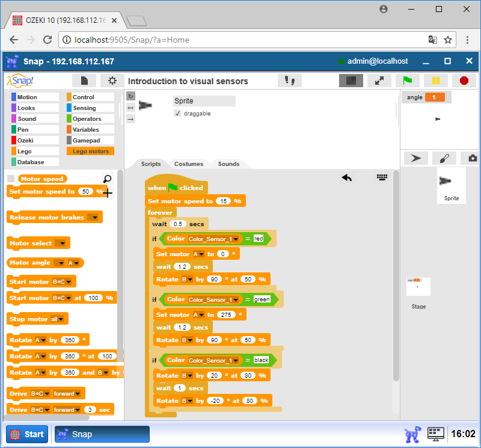The height and width of the screenshot is (448, 481).
Task: Toggle single stepping footprints icon
Action: pos(290,81)
